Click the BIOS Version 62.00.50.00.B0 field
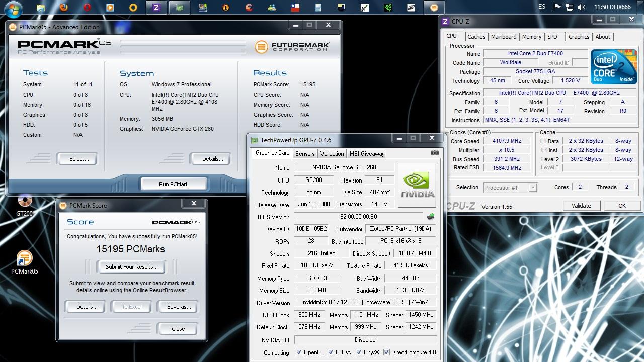 point(358,217)
